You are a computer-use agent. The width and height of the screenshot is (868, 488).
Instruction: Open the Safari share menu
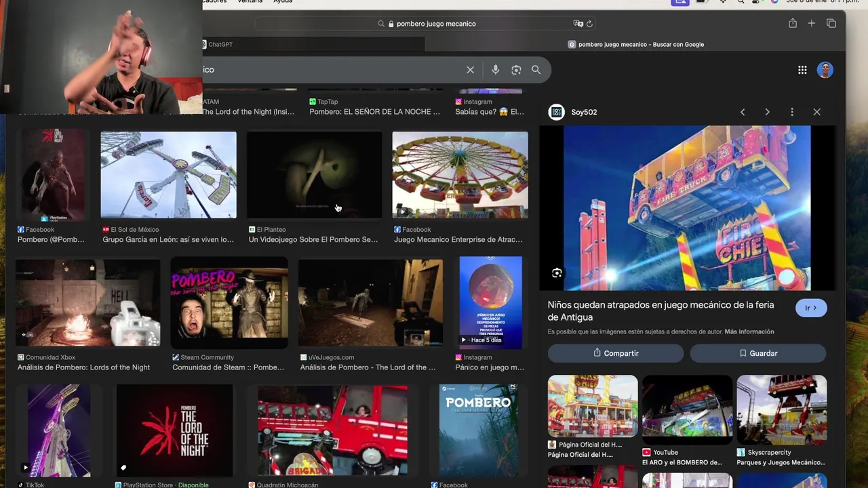pos(793,24)
